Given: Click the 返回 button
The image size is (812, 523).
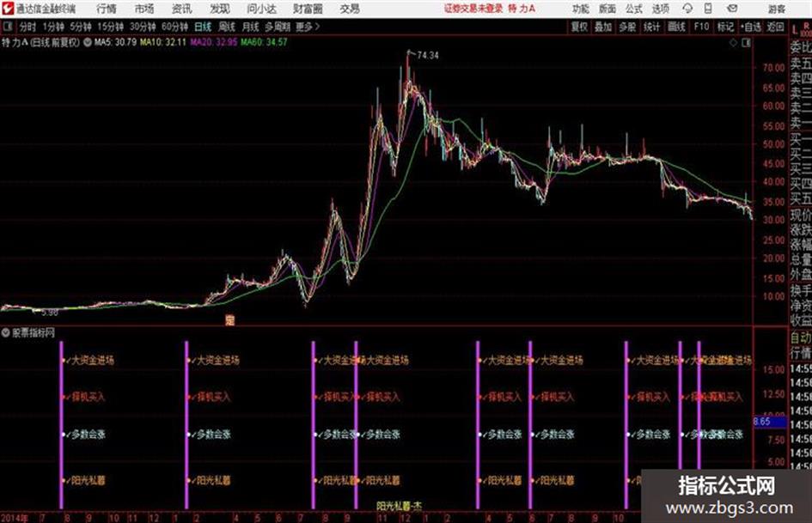Looking at the screenshot, I should click(775, 27).
